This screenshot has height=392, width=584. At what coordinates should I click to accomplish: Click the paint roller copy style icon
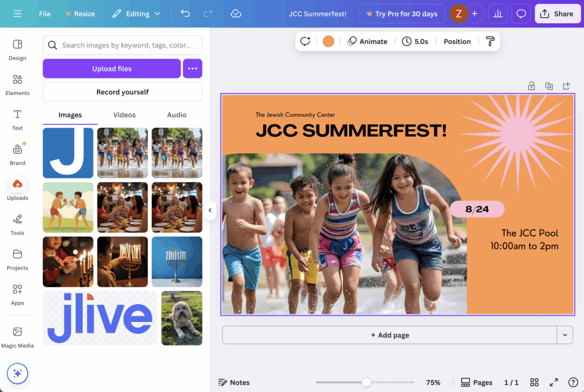(x=490, y=41)
